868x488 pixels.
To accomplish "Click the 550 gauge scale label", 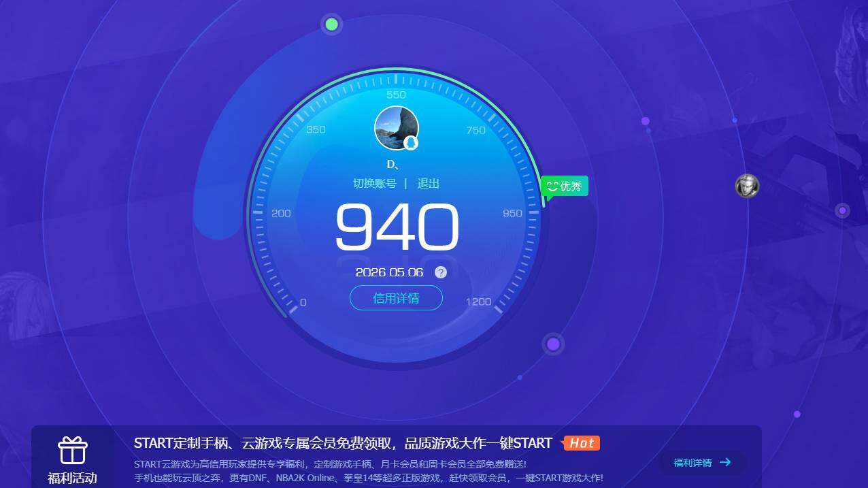I will [396, 95].
